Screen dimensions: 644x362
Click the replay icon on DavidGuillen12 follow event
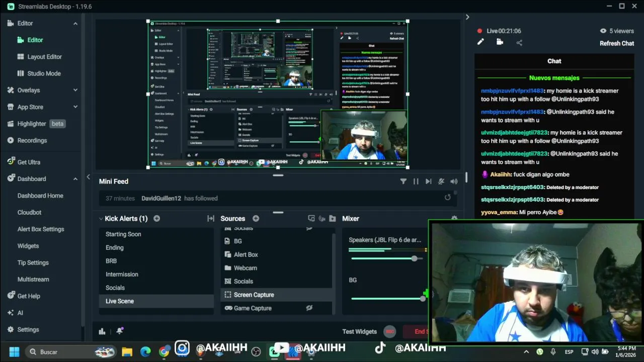(447, 198)
